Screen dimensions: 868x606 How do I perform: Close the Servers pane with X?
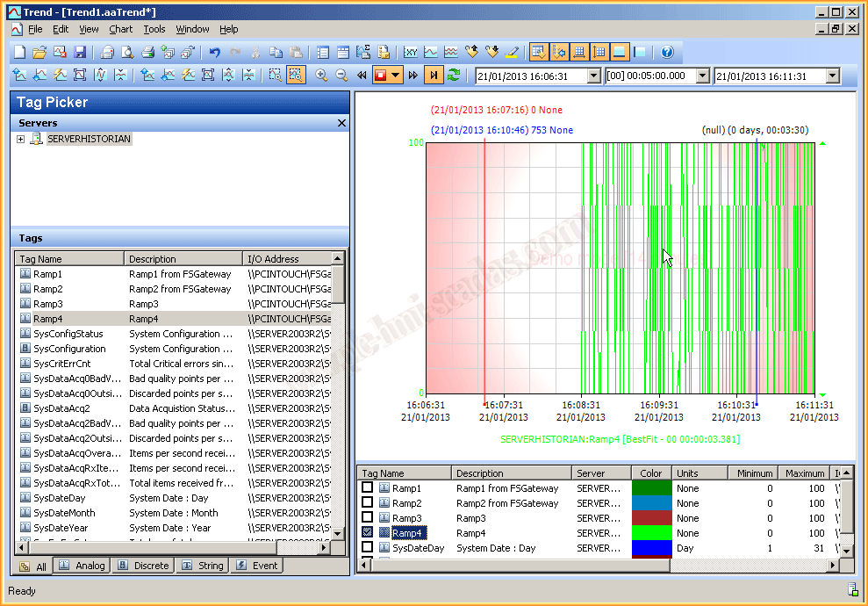[341, 123]
